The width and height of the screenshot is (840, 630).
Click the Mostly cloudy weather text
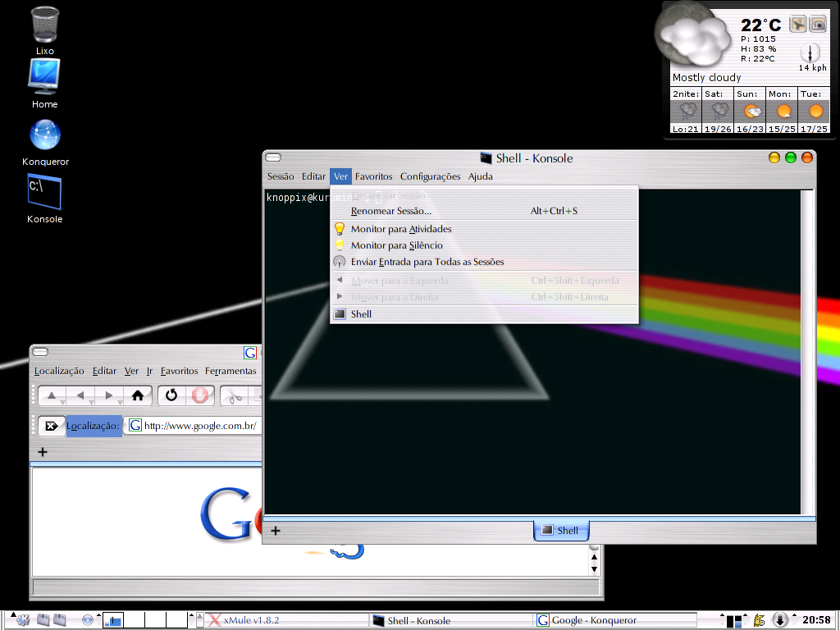pos(706,78)
